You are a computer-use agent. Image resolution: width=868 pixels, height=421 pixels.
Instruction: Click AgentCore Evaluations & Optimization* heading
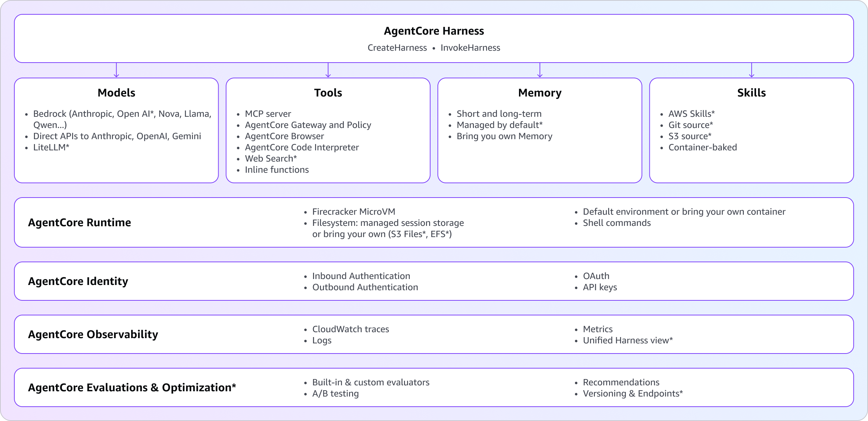132,387
